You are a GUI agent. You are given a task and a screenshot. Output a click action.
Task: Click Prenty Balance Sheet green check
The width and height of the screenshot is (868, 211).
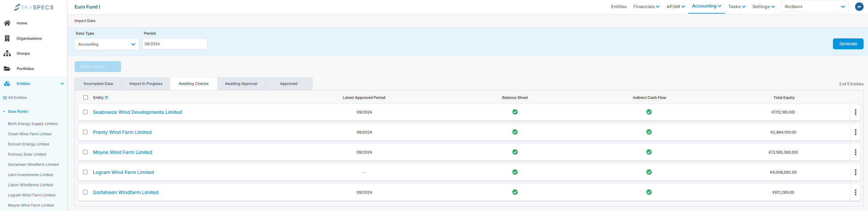(515, 132)
